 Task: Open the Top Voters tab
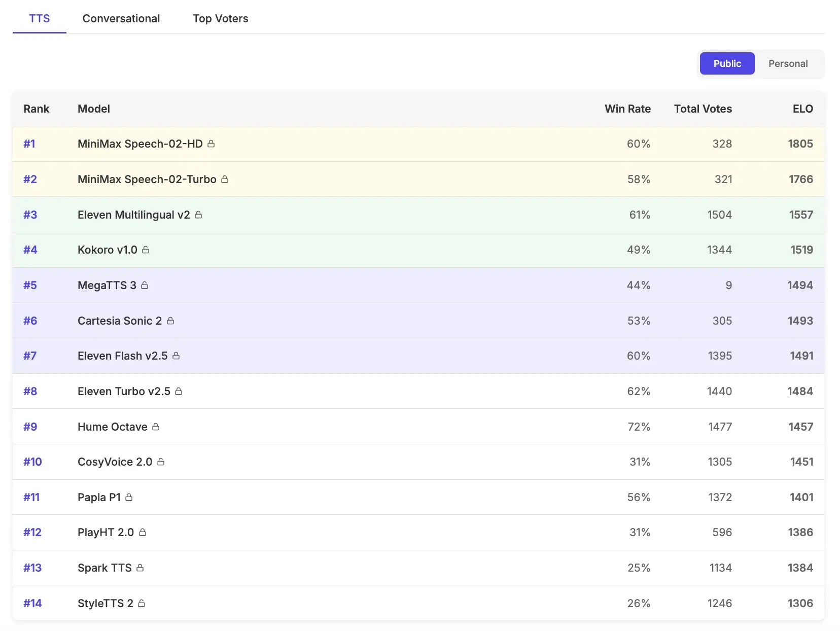221,19
